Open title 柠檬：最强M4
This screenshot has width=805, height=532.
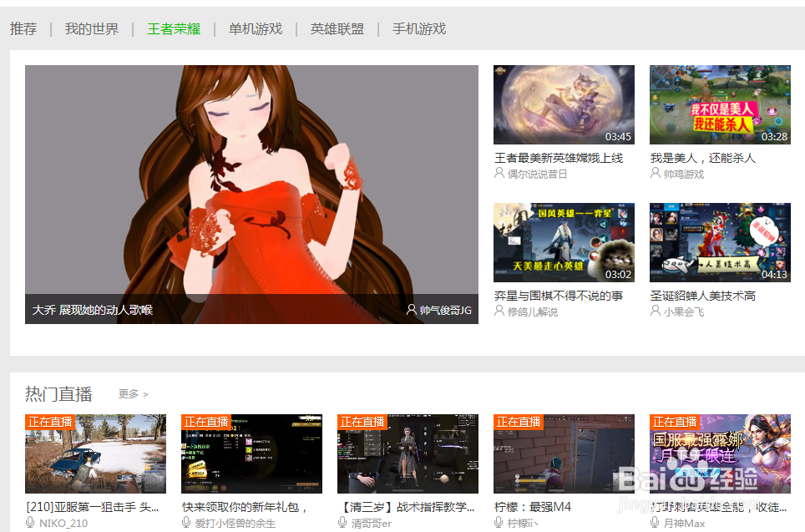pyautogui.click(x=533, y=507)
